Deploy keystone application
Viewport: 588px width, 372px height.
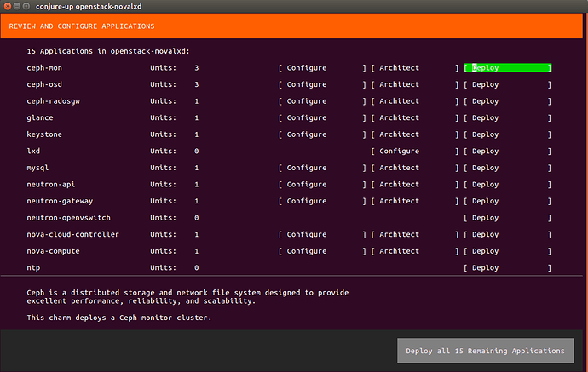point(507,134)
